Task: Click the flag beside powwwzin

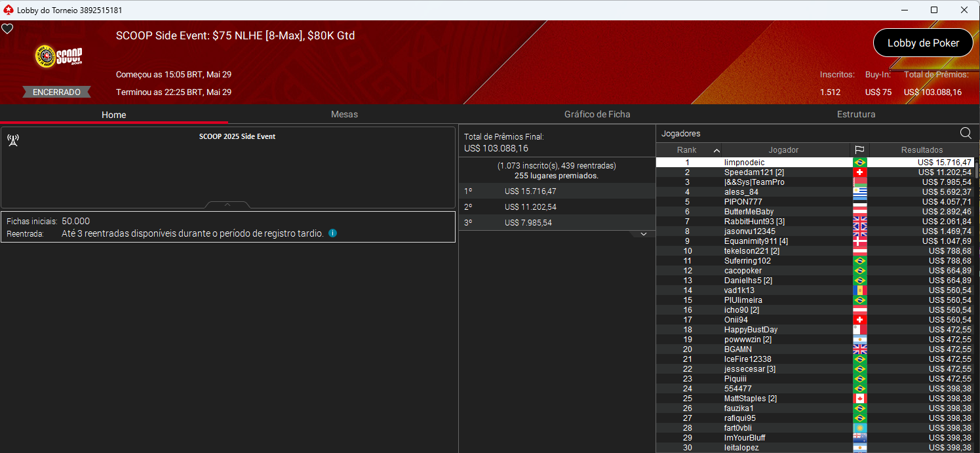Action: (x=859, y=339)
